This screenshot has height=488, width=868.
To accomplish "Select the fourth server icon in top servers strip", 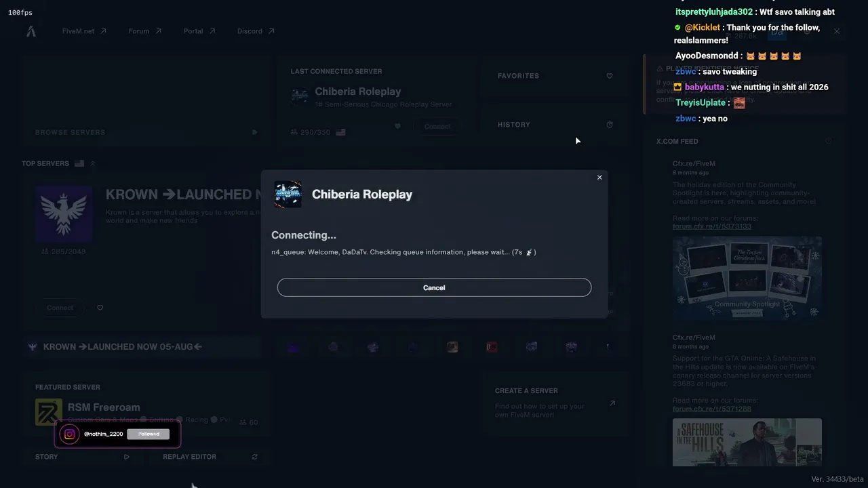I will click(412, 347).
